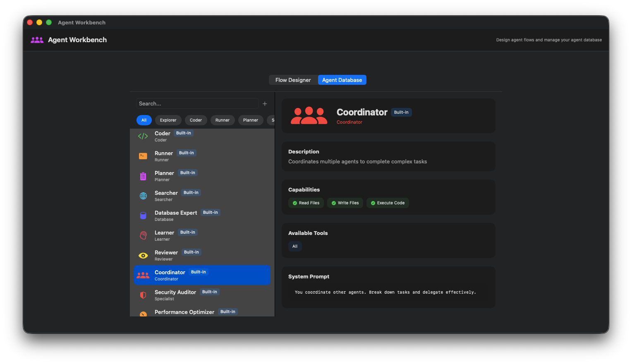Click the Agent Workbench header logo

coord(37,40)
